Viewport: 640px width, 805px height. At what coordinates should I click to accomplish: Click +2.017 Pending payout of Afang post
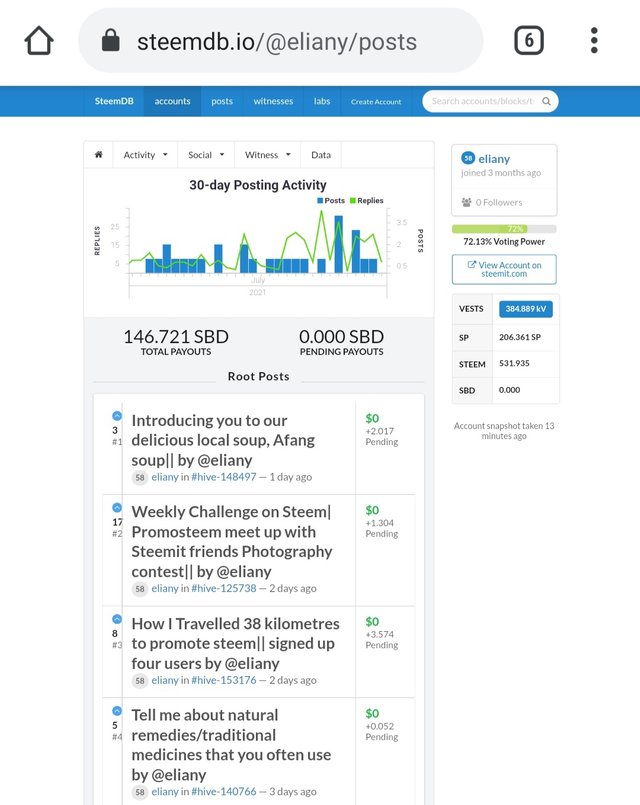coord(381,436)
